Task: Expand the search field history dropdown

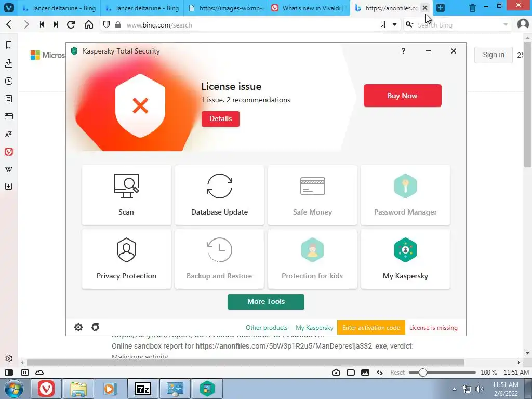Action: pyautogui.click(x=506, y=24)
